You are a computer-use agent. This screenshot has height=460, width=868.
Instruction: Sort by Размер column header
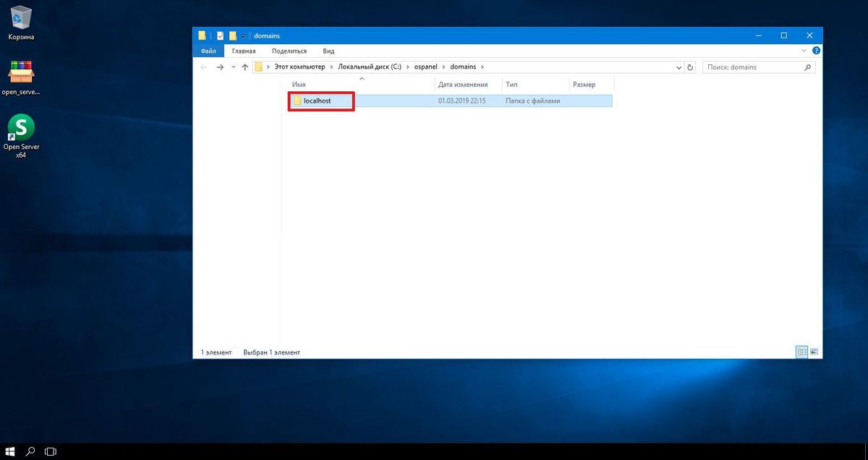point(584,85)
